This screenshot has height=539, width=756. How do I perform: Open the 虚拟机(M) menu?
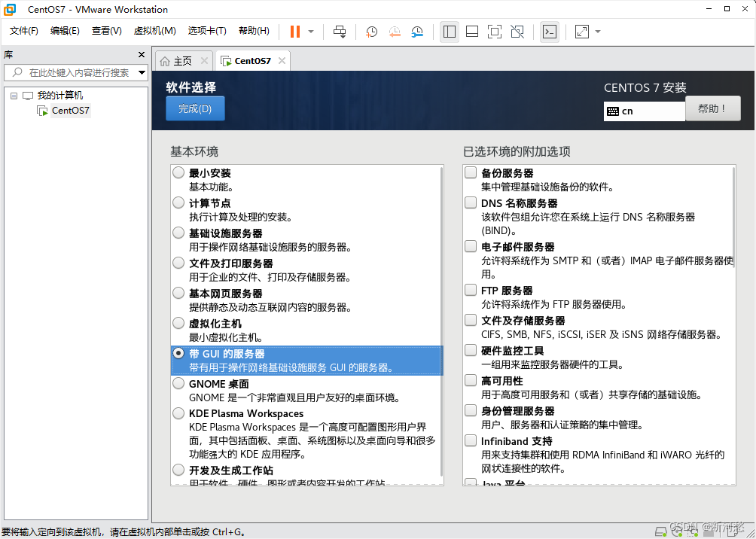point(154,31)
